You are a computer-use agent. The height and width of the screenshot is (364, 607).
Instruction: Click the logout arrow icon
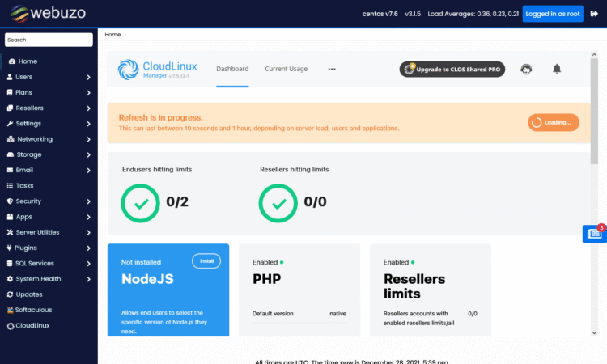click(x=594, y=14)
